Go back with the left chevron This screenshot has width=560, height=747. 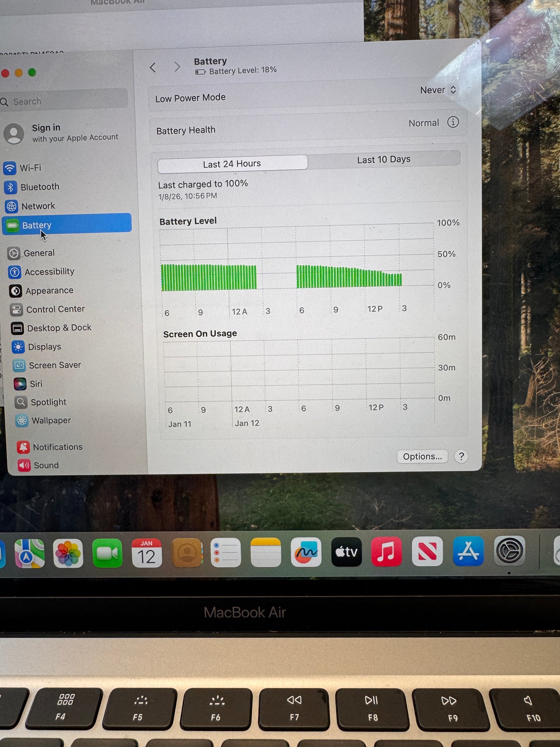(x=153, y=67)
